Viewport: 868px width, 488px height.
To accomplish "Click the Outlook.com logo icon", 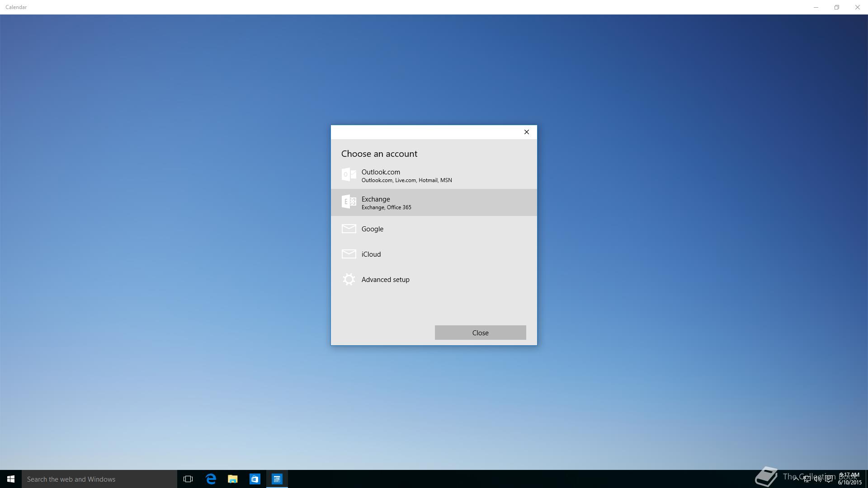I will tap(349, 175).
